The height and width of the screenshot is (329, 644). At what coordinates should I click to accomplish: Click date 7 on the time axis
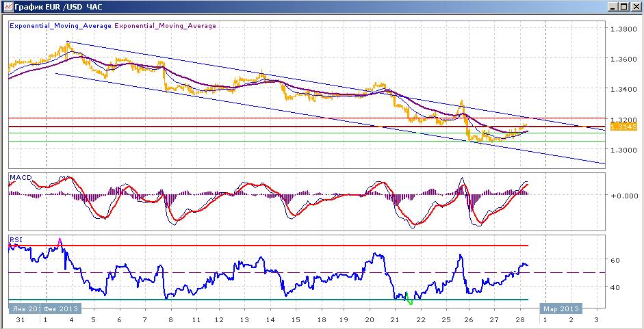pyautogui.click(x=144, y=320)
